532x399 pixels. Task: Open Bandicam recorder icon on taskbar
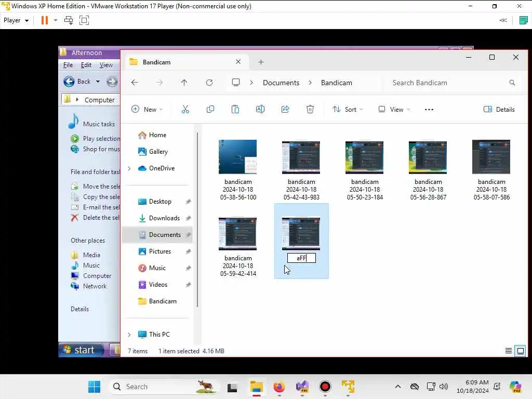[x=325, y=387]
